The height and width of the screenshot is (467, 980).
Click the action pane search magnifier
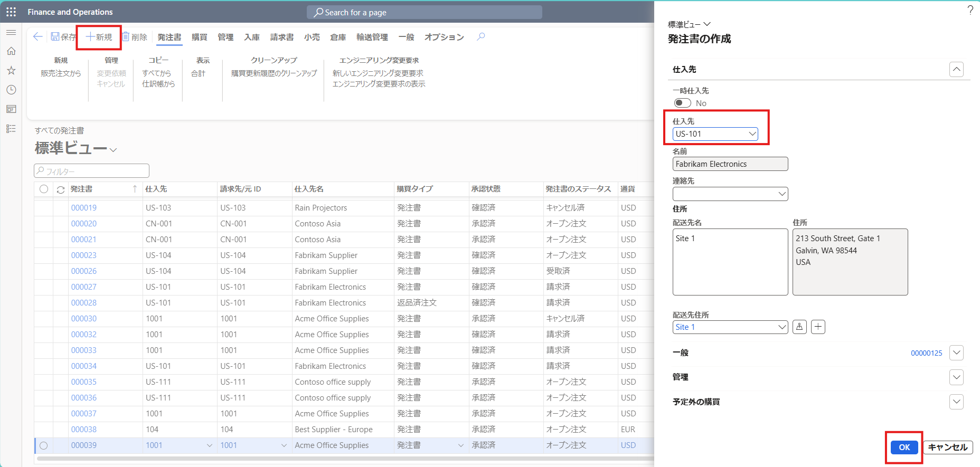coord(480,36)
